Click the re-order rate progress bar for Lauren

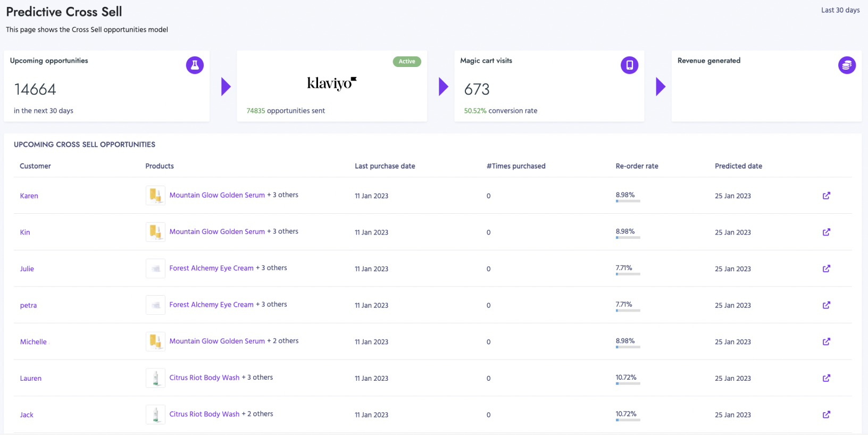628,383
